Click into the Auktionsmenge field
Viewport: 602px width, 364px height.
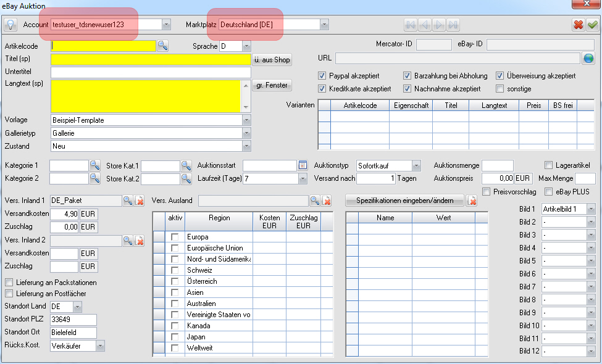pos(498,166)
